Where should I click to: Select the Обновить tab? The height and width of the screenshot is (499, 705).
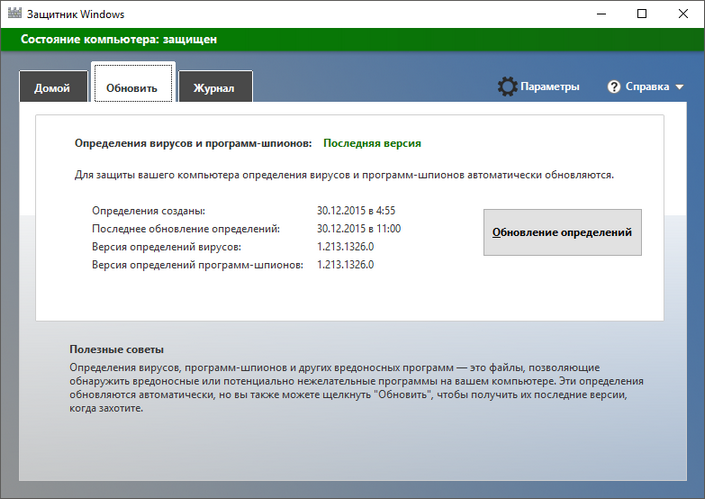(x=132, y=88)
